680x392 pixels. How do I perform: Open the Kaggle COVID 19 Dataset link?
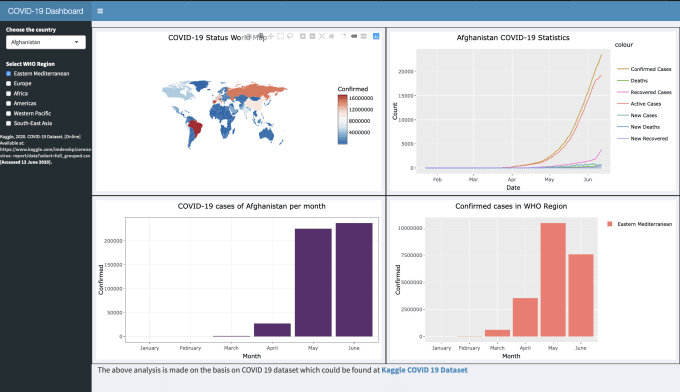(424, 370)
